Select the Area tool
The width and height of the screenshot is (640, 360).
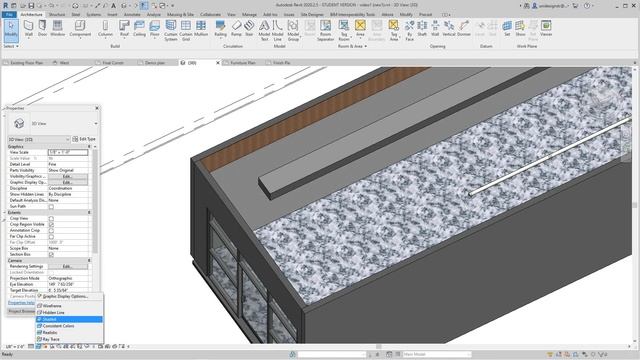coord(360,29)
